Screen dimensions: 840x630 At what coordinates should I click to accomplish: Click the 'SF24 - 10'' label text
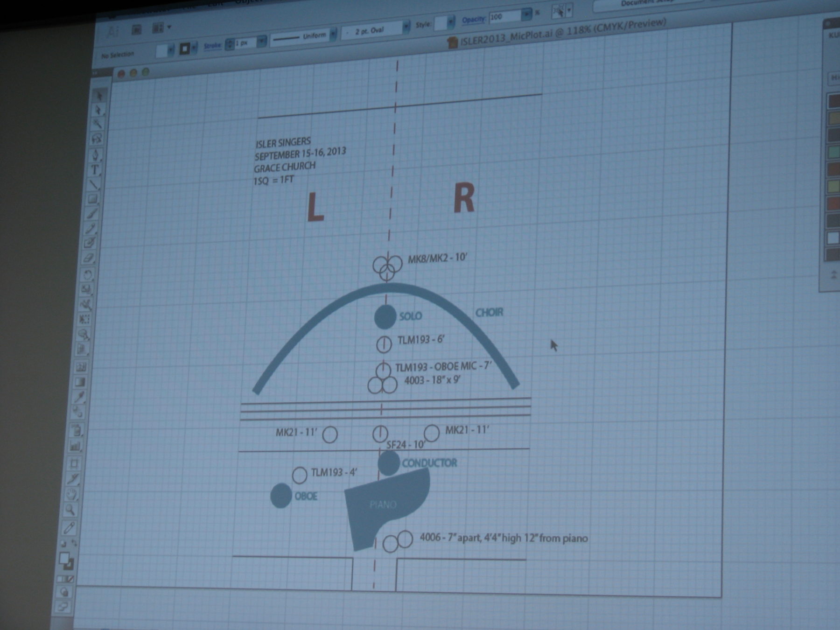406,445
